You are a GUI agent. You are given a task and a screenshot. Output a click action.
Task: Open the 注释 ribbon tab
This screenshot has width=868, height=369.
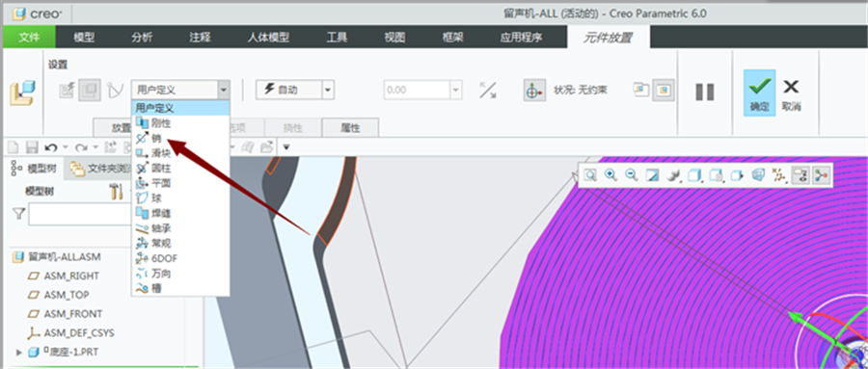tap(200, 37)
